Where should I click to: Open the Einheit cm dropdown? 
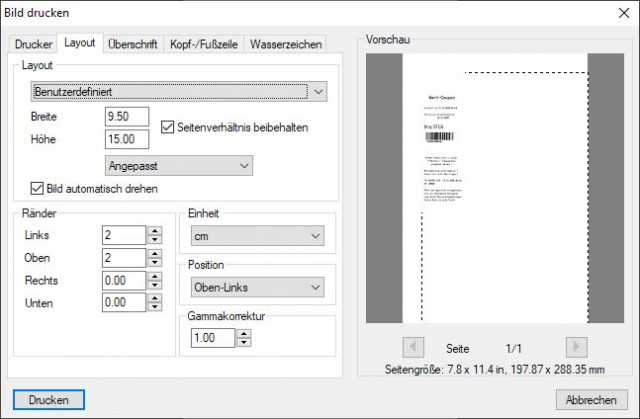pos(258,236)
